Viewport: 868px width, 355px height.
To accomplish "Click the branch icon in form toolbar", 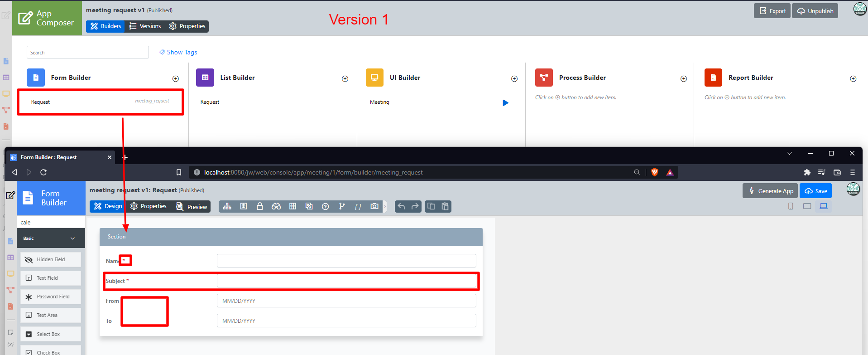I will coord(342,206).
